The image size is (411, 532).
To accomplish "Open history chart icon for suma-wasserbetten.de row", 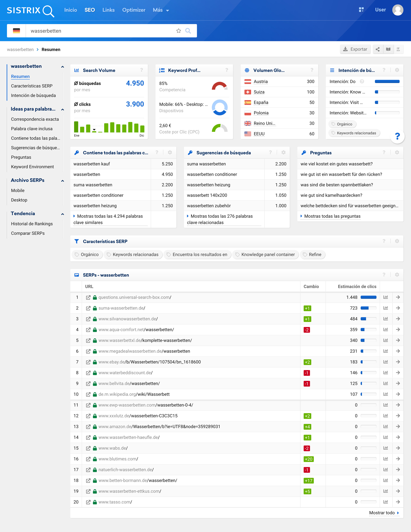I will click(386, 308).
